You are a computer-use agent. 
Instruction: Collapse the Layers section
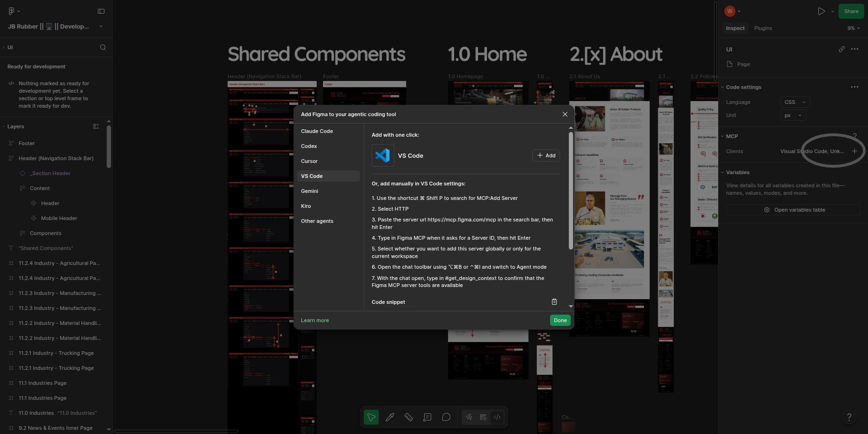tap(4, 126)
